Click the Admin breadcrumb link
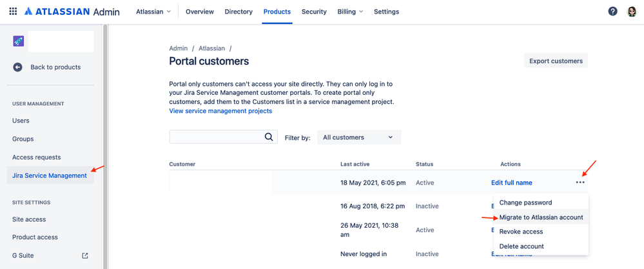Viewport: 644px width, 269px height. click(x=179, y=48)
